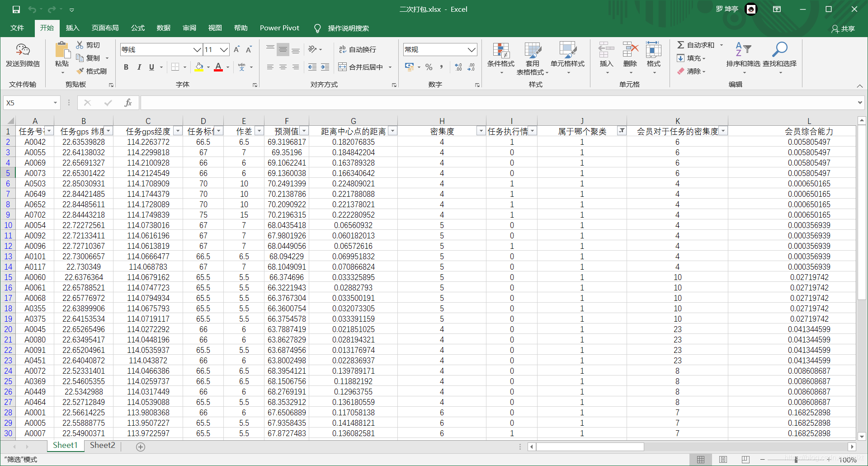Toggle Italic formatting
Viewport: 868px width, 466px height.
139,67
